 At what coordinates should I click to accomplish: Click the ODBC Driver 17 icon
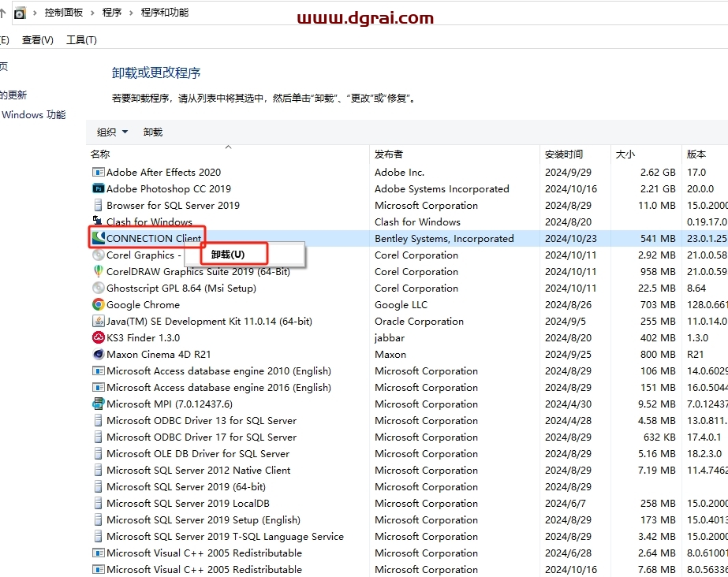(x=98, y=437)
